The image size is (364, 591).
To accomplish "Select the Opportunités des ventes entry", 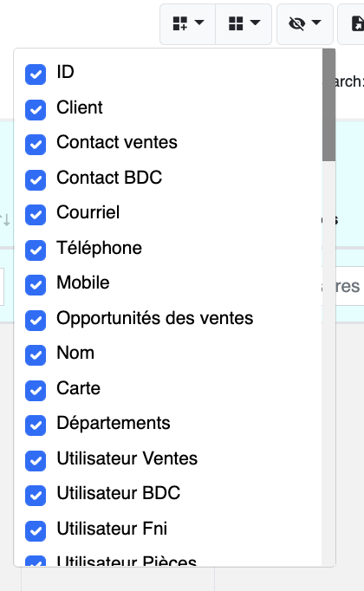I will [155, 318].
